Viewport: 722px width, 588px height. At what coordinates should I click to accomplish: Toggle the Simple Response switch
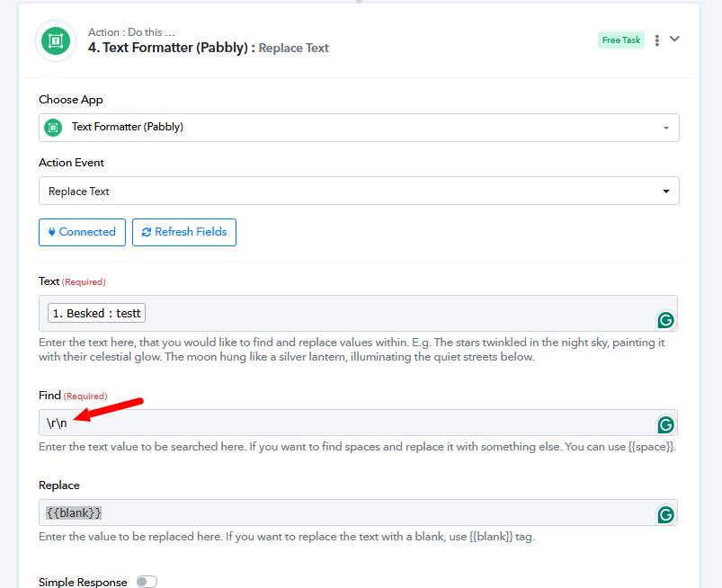(147, 582)
